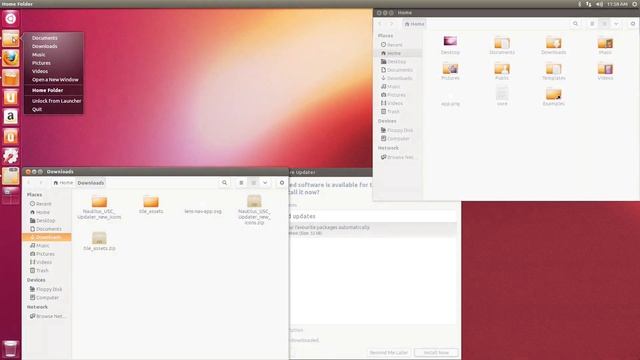The image size is (640, 360).
Task: Launch Firefox from the launcher
Action: pos(11,58)
